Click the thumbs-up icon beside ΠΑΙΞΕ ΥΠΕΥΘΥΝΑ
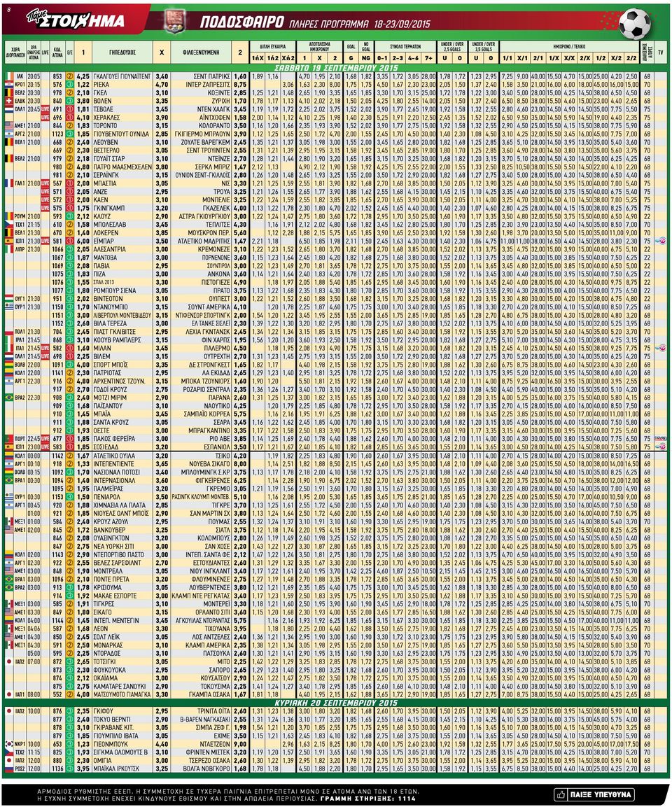Screen dimensions: 672x807 tap(561, 794)
